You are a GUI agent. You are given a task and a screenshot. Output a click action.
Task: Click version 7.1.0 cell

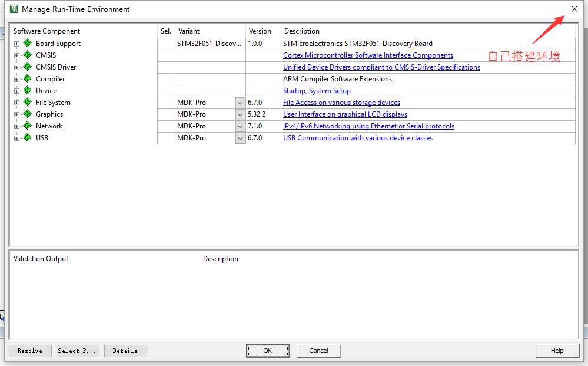click(x=263, y=126)
